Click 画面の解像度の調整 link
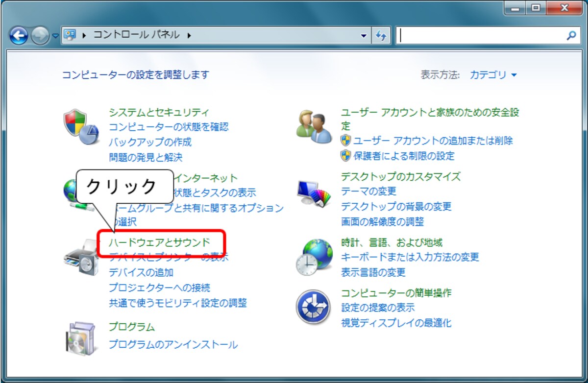Viewport: 588px width, 383px height. pyautogui.click(x=382, y=221)
